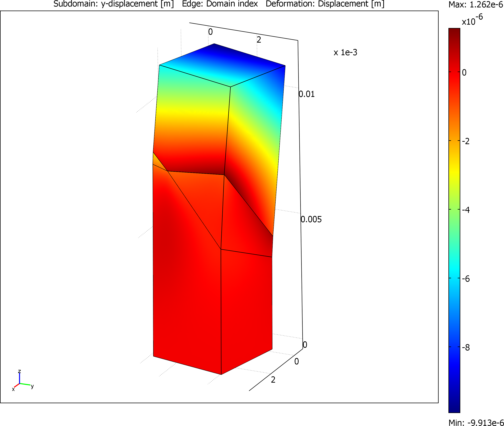The width and height of the screenshot is (504, 426).
Task: Click the green y-axis arrow of the triad
Action: click(25, 384)
